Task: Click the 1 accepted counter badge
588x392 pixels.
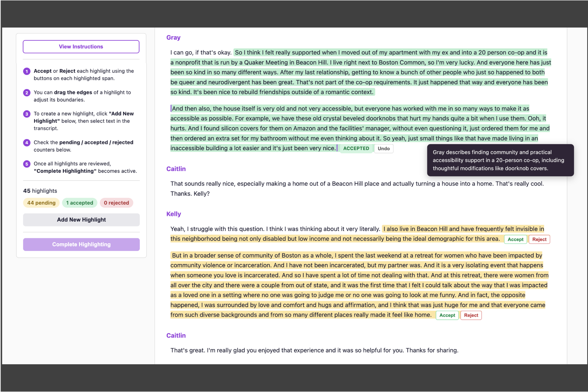Action: click(x=79, y=203)
